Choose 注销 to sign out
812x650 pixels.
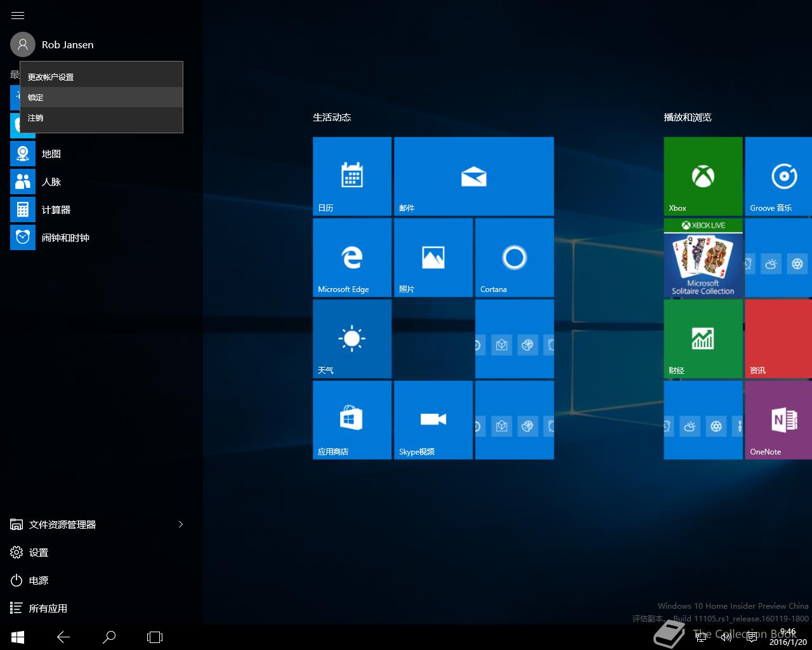101,117
